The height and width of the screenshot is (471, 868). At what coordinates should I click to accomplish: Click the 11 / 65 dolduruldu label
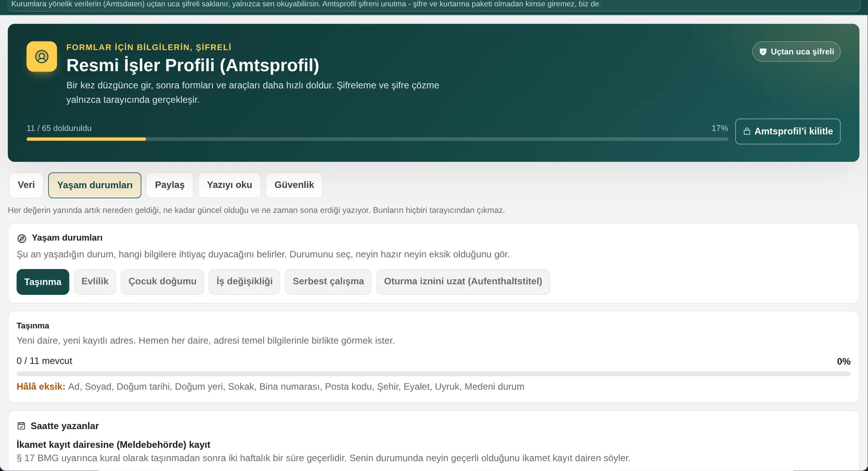pyautogui.click(x=59, y=128)
